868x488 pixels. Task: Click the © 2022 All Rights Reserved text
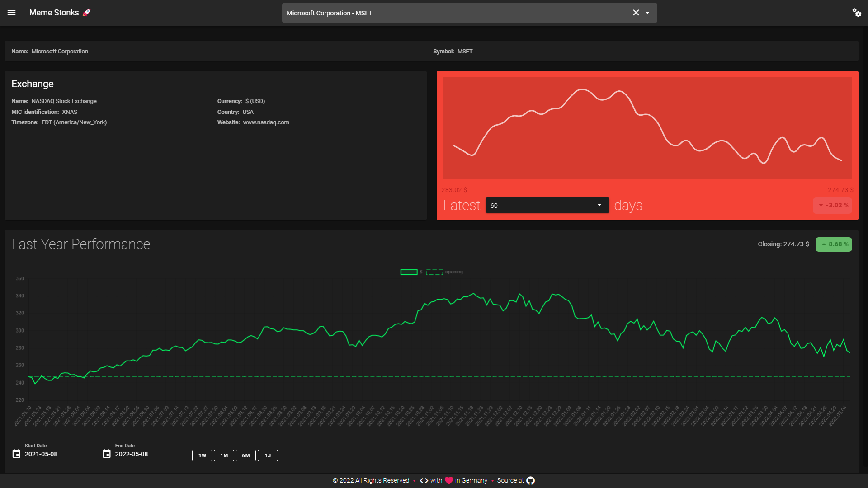coord(371,480)
